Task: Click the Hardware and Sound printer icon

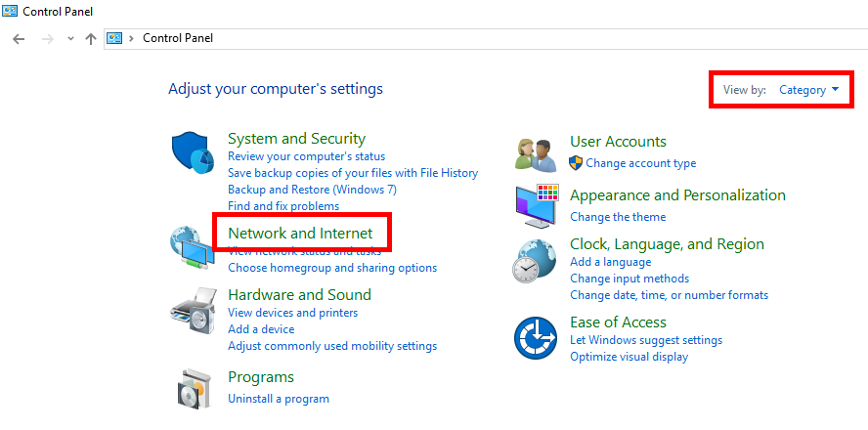Action: [x=192, y=311]
